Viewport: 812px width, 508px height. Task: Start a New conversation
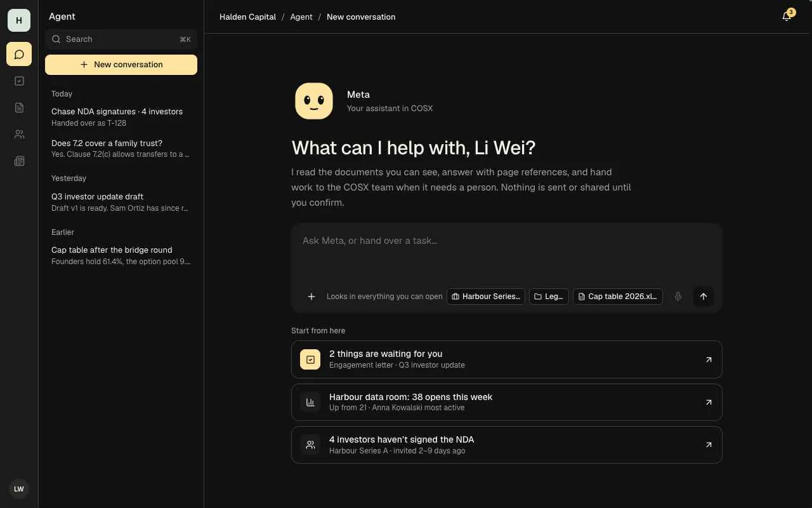coord(121,65)
